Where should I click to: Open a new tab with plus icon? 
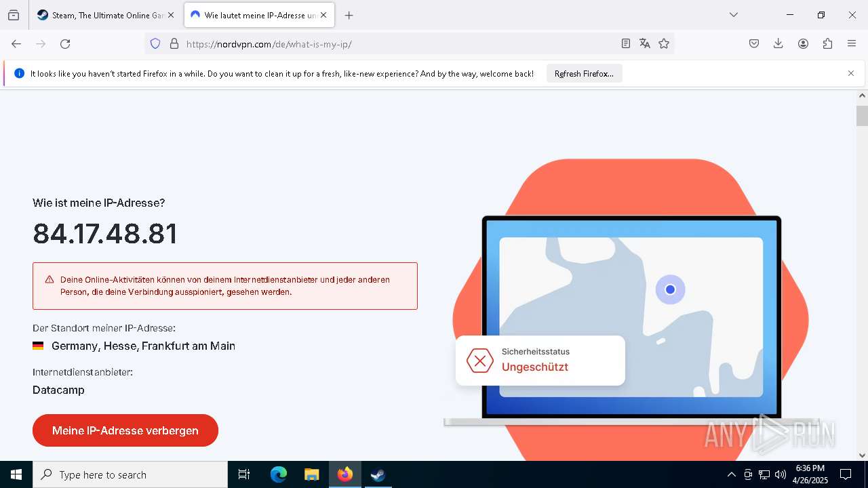349,15
